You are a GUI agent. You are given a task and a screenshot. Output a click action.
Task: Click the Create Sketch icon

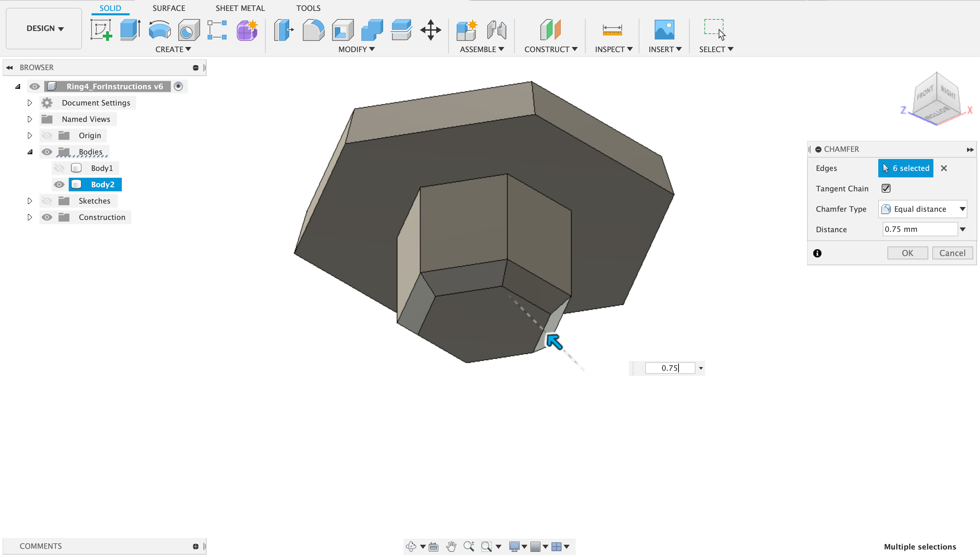tap(101, 30)
